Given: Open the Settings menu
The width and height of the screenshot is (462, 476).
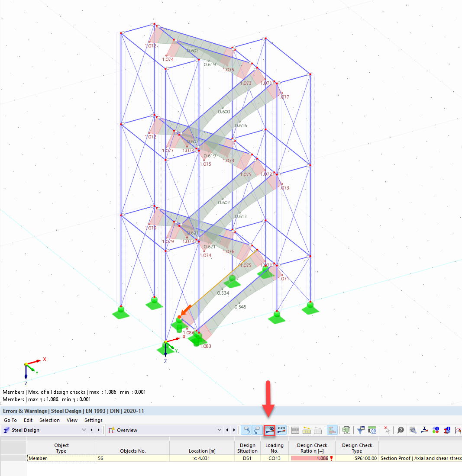Looking at the screenshot, I should pyautogui.click(x=94, y=420).
